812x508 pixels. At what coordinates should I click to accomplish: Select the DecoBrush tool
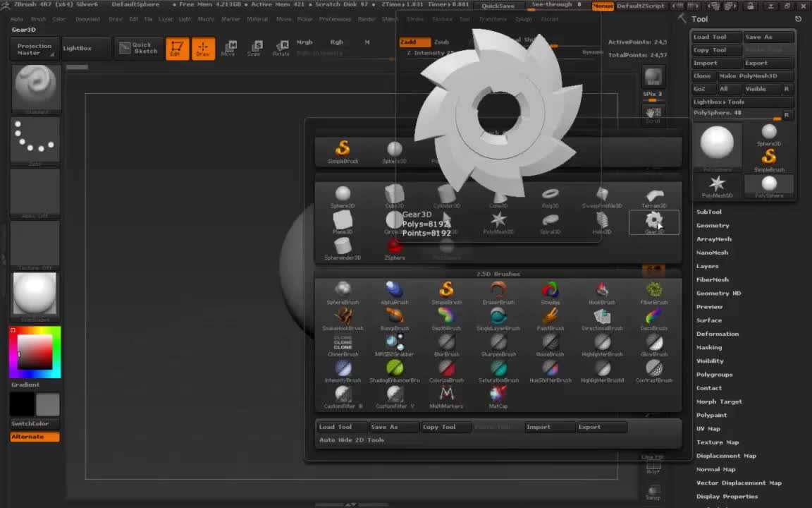coord(654,320)
